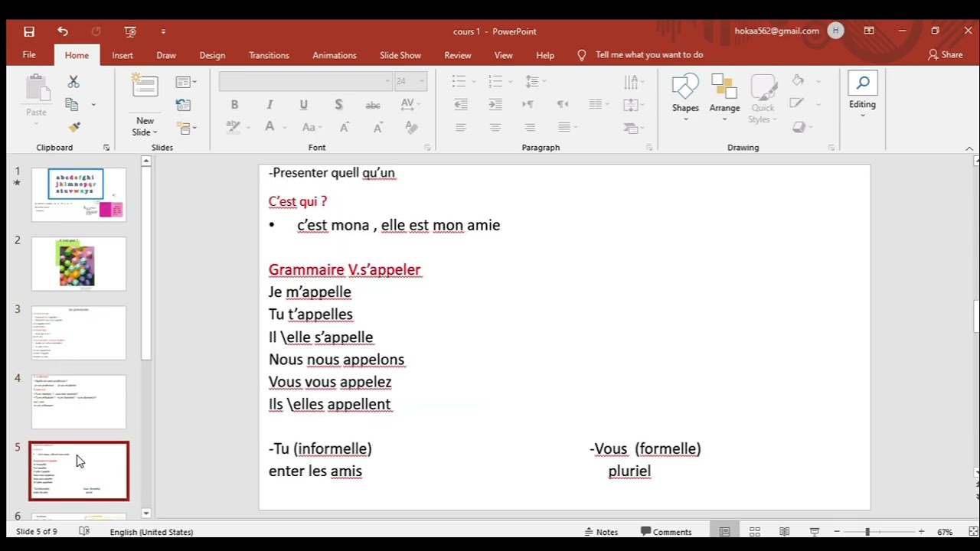This screenshot has height=551, width=980.
Task: Open the font name dropdown
Action: 387,81
